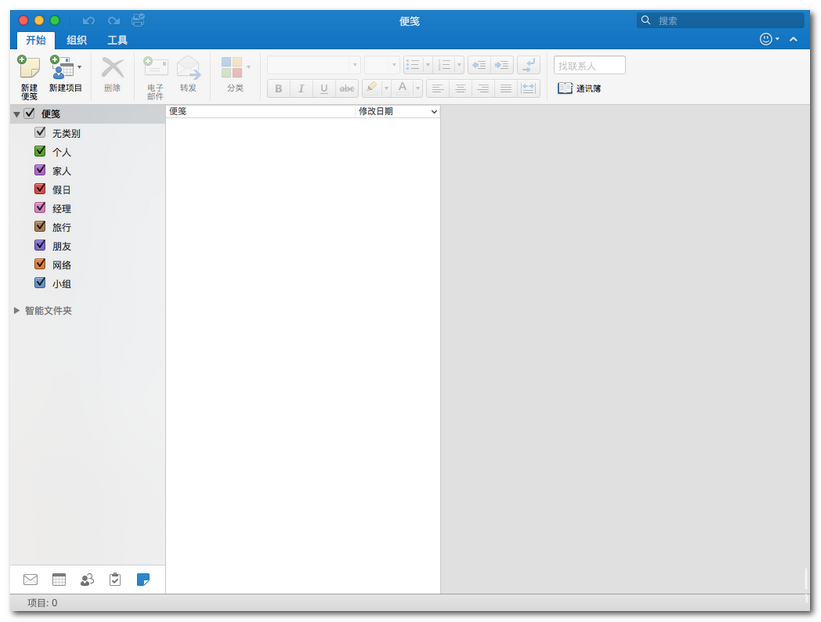Click the 删除 delete icon
The image size is (821, 622).
pos(112,68)
